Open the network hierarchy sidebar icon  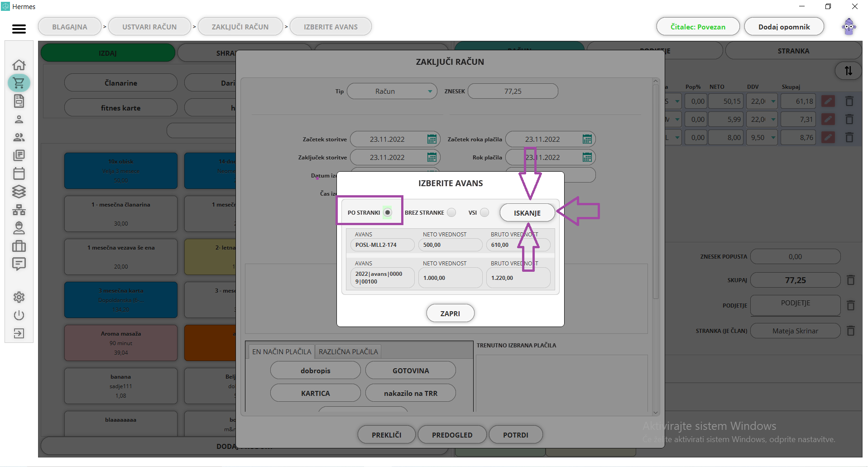point(19,210)
